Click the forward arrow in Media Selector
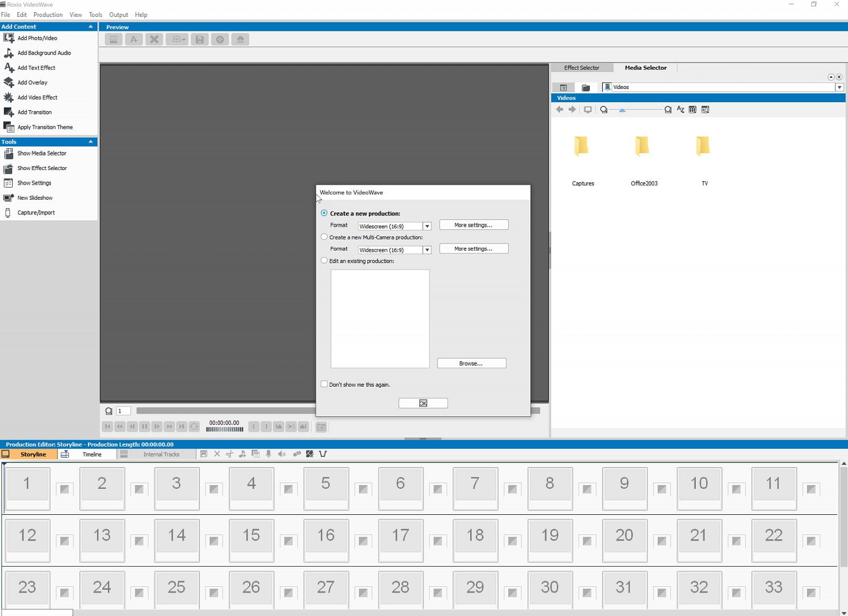The height and width of the screenshot is (616, 848). click(x=572, y=110)
